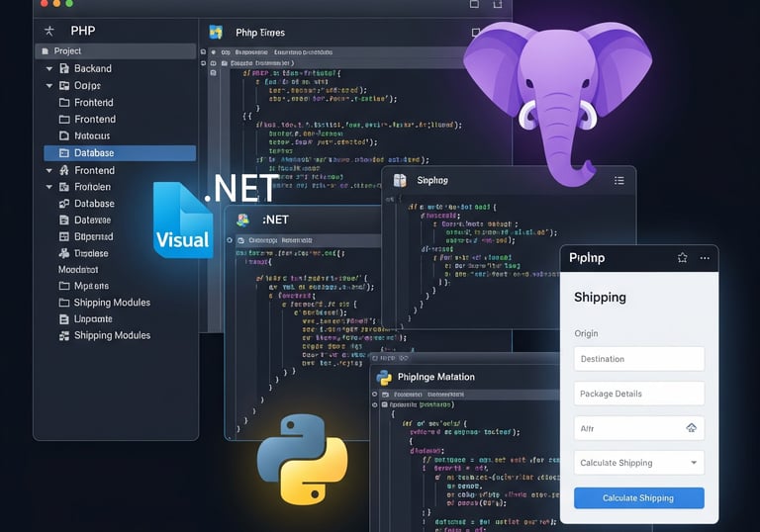Toggle the eye icon beside the PhipInge Matation tab bar
760x532 pixels.
(375, 394)
